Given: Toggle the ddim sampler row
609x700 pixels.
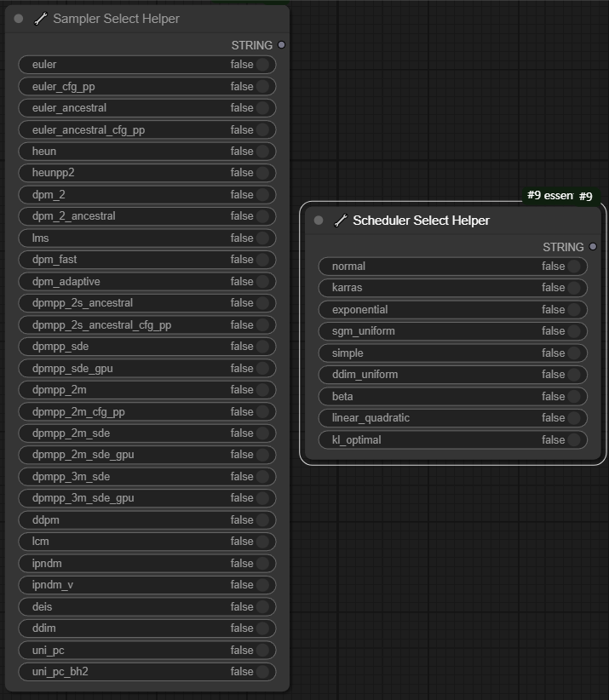Looking at the screenshot, I should coord(262,628).
